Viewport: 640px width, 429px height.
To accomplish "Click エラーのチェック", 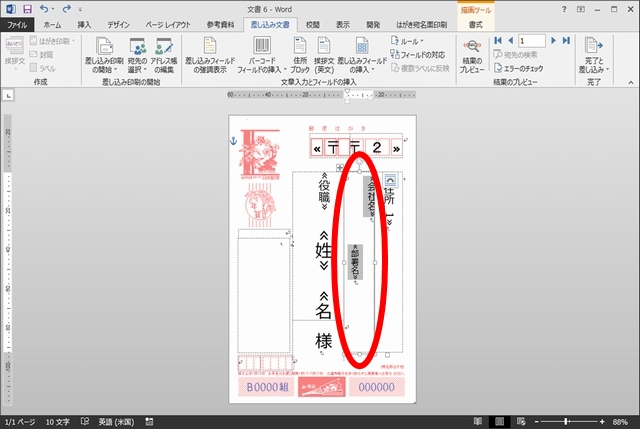I will pos(519,68).
